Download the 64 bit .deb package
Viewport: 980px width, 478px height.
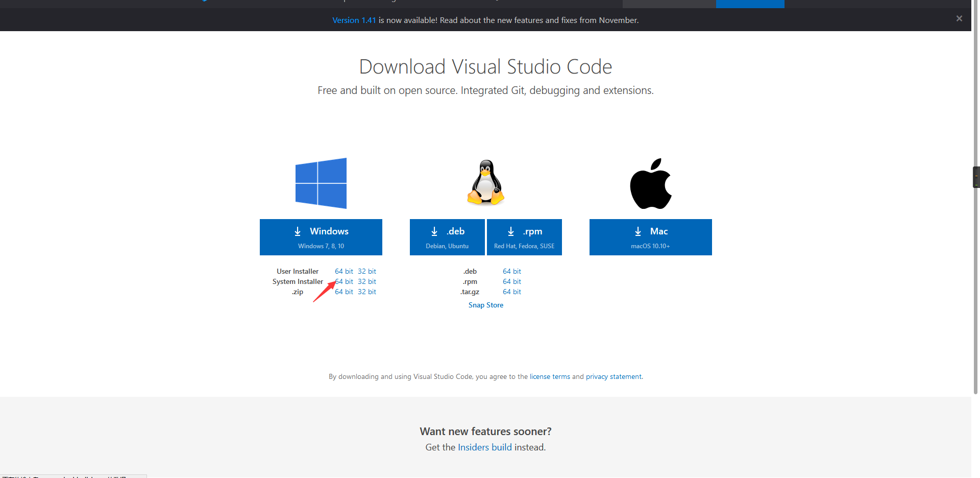(x=511, y=271)
